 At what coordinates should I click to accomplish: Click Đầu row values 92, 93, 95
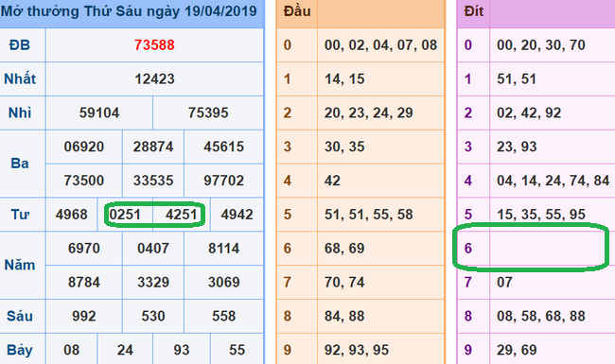tap(357, 350)
